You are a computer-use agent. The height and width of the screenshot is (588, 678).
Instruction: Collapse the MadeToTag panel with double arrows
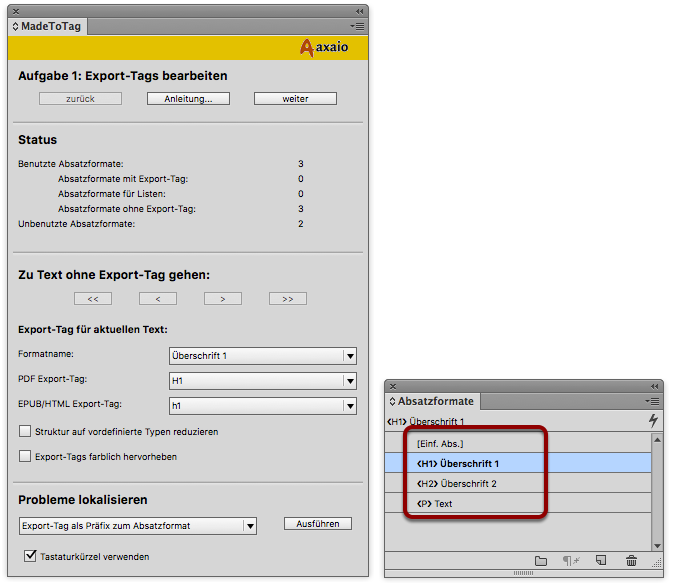point(359,11)
